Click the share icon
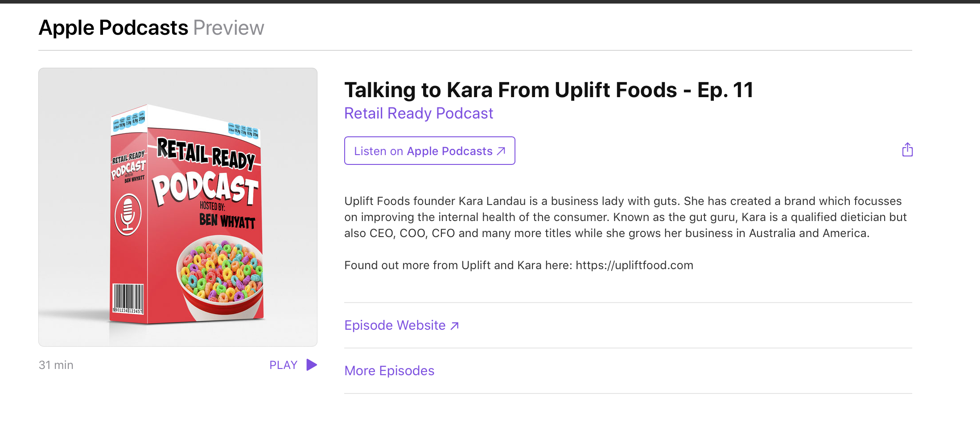Viewport: 980px width, 426px height. tap(907, 150)
